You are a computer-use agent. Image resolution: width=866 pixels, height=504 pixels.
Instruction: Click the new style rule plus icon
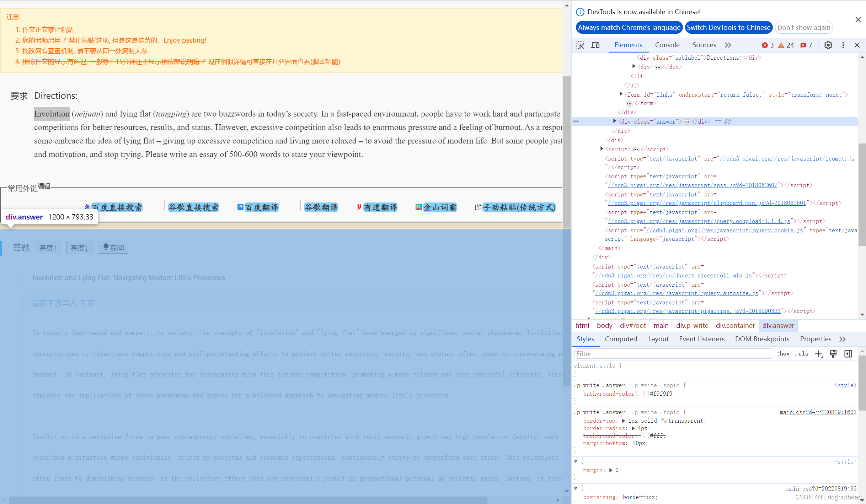[x=819, y=354]
